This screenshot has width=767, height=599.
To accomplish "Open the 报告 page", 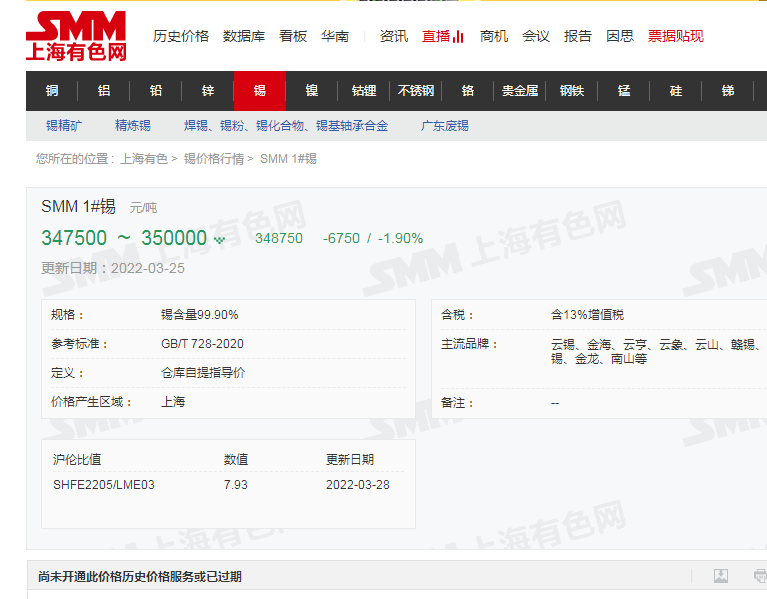I will [578, 36].
